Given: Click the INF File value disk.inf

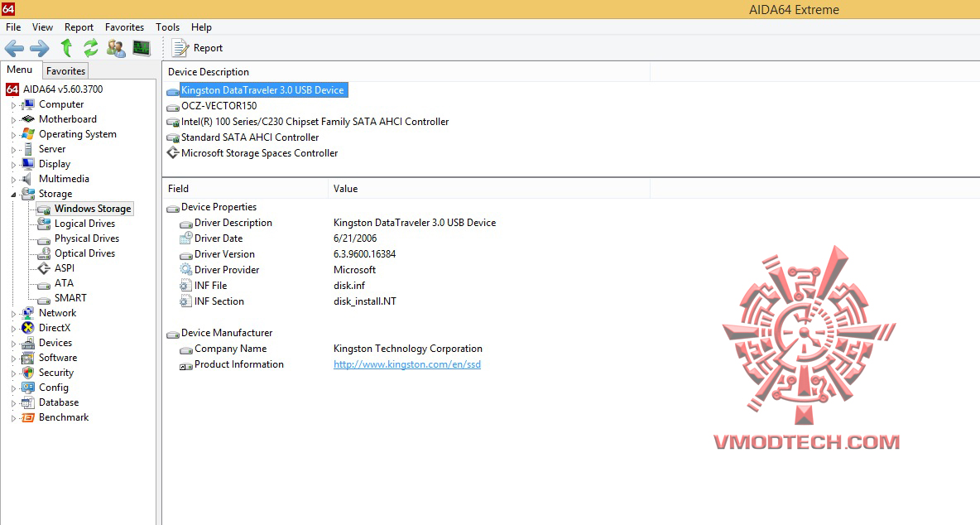Looking at the screenshot, I should [349, 286].
